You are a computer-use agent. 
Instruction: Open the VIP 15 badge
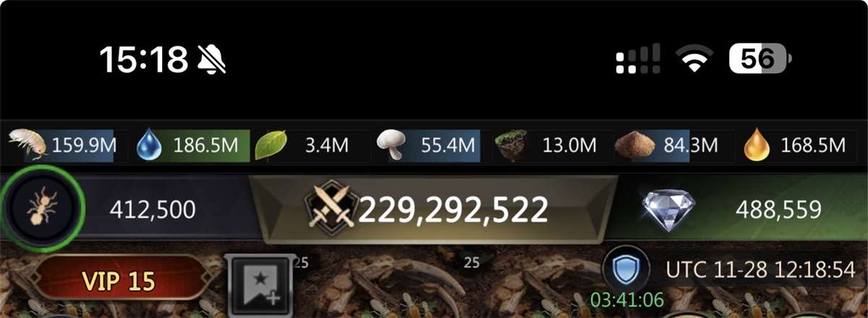[118, 280]
